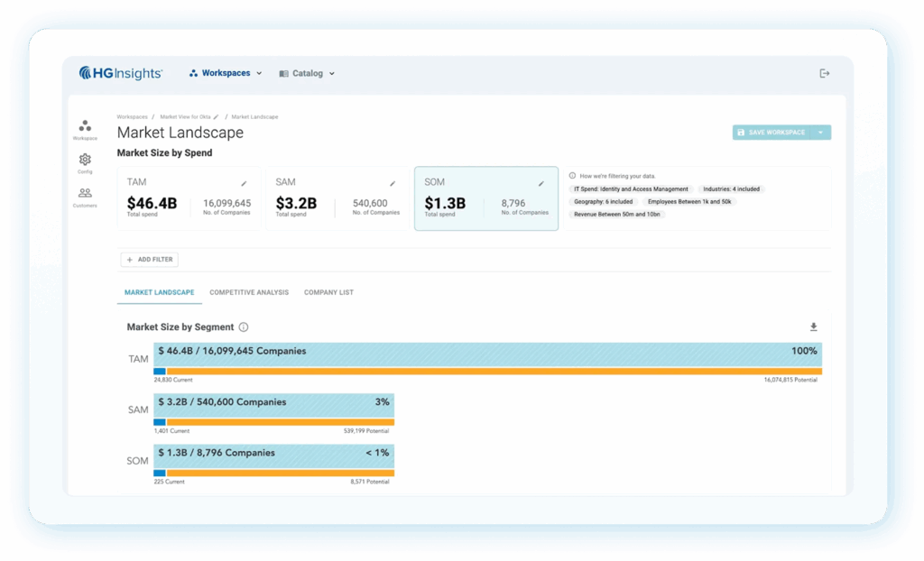The image size is (924, 561).
Task: Click the HG Insights logo
Action: [x=121, y=73]
